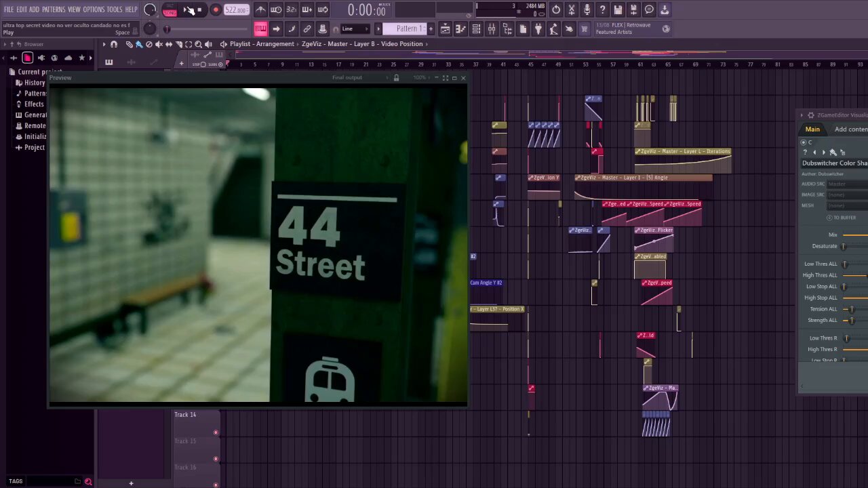The image size is (868, 488).
Task: Expand the History folder in Browser
Action: tap(31, 83)
